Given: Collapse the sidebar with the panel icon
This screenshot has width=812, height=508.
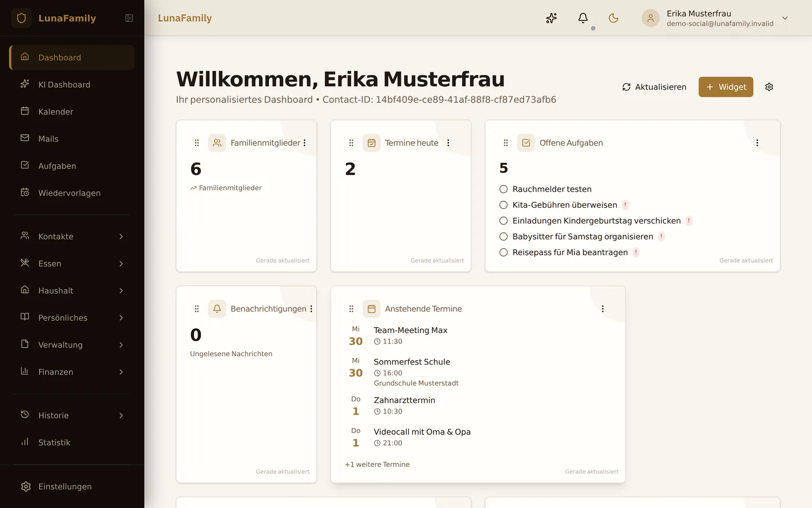Looking at the screenshot, I should [x=129, y=18].
